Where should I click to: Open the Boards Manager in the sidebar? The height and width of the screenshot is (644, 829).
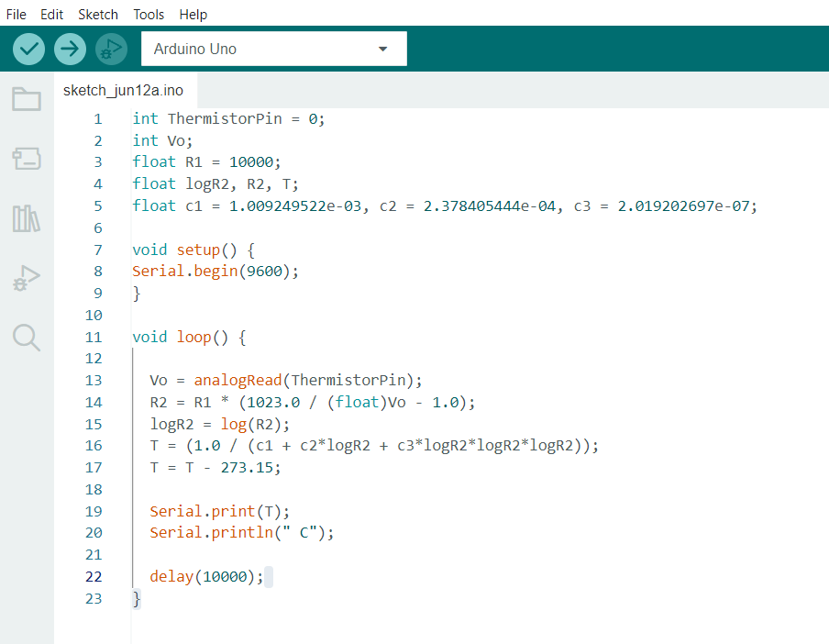tap(26, 159)
